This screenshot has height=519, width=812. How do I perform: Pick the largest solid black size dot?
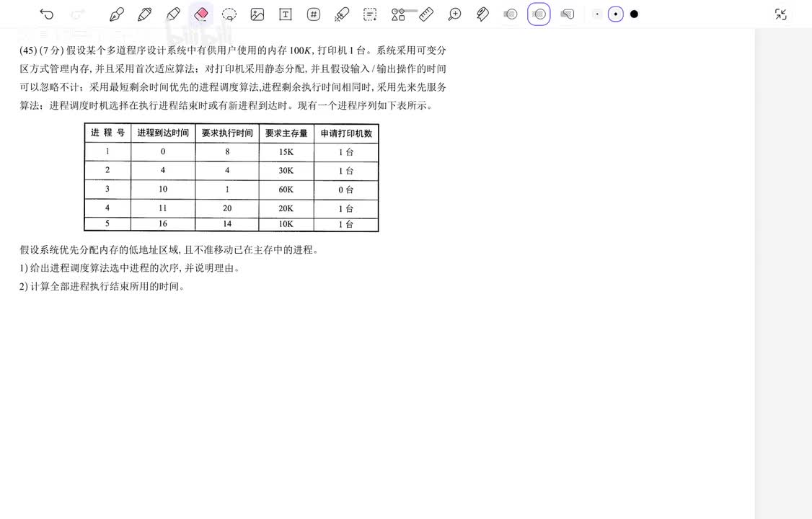(634, 14)
